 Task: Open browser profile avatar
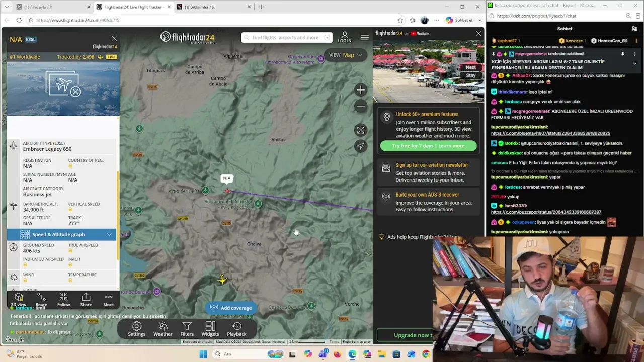[424, 20]
